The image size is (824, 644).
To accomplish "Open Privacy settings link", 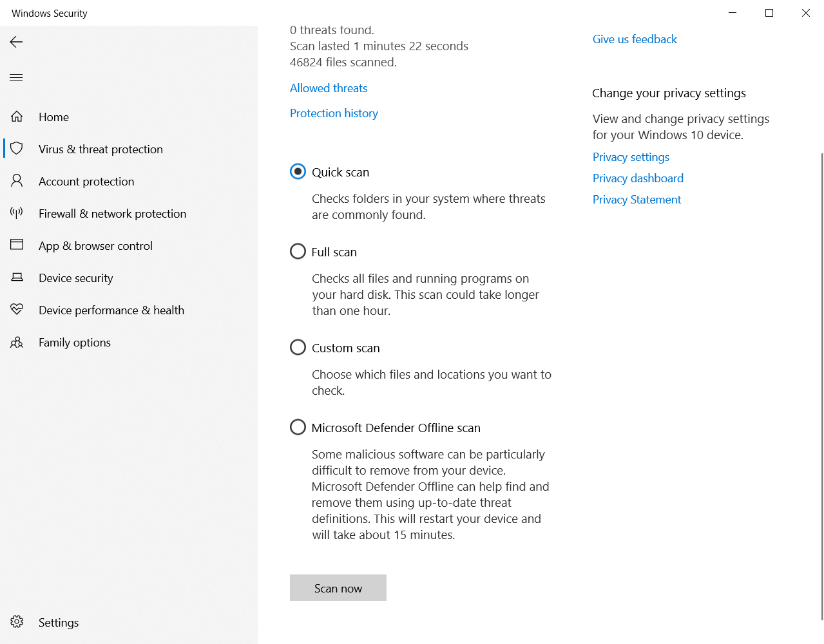I will (x=631, y=157).
